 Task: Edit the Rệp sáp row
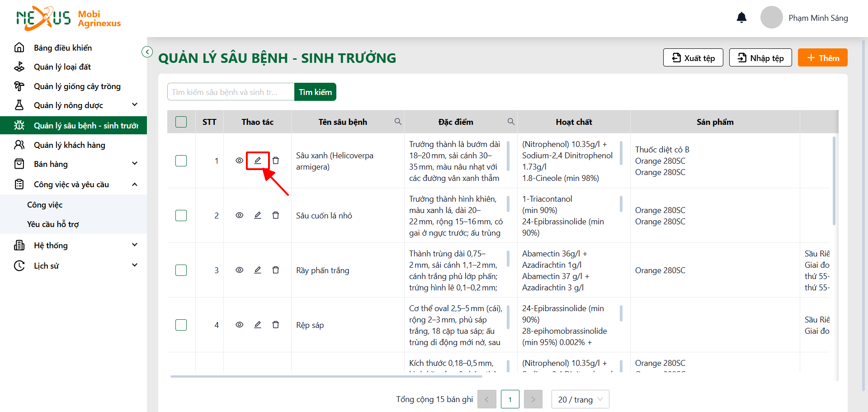258,325
